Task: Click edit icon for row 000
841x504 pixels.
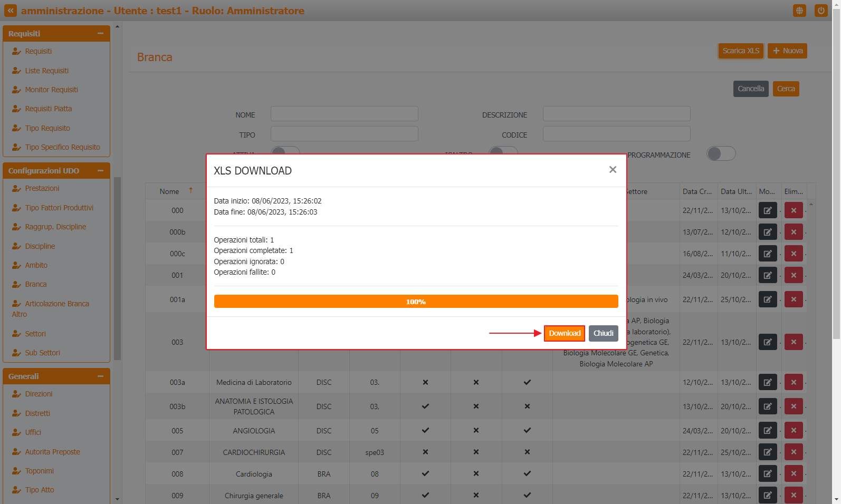Action: (768, 210)
